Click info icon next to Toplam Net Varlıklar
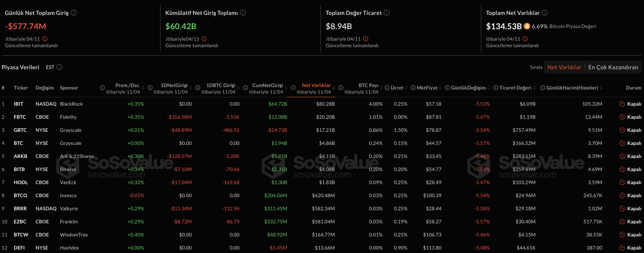 pyautogui.click(x=545, y=13)
